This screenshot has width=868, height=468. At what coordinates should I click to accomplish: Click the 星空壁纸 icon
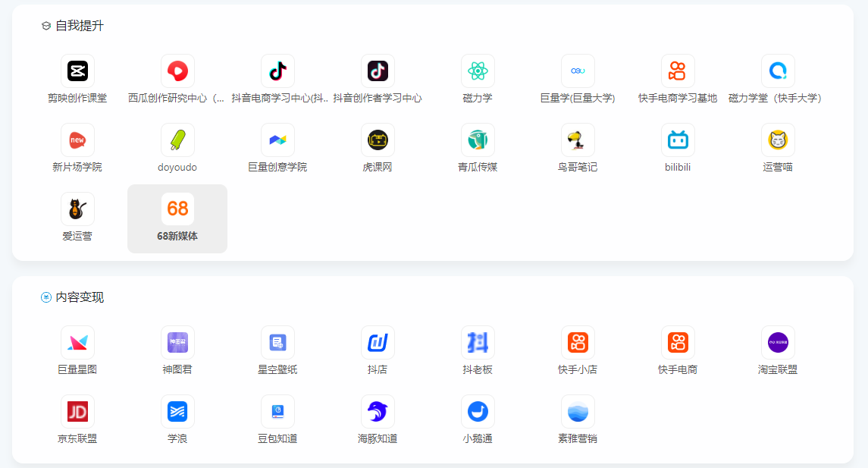tap(278, 342)
